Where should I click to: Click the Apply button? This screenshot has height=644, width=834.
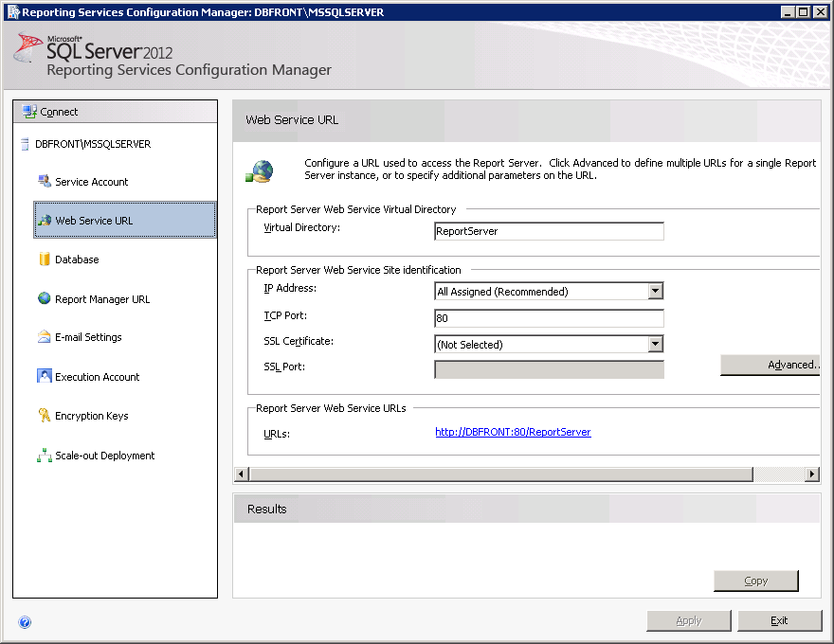(689, 620)
